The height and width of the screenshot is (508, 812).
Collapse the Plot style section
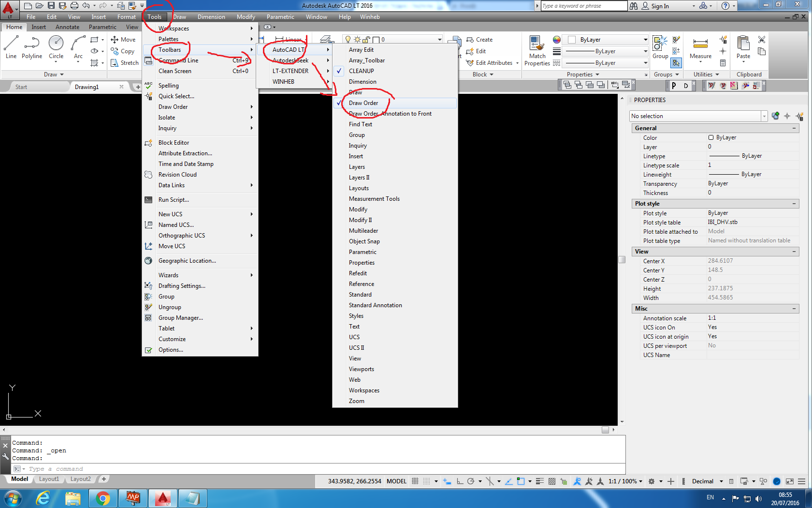(794, 204)
